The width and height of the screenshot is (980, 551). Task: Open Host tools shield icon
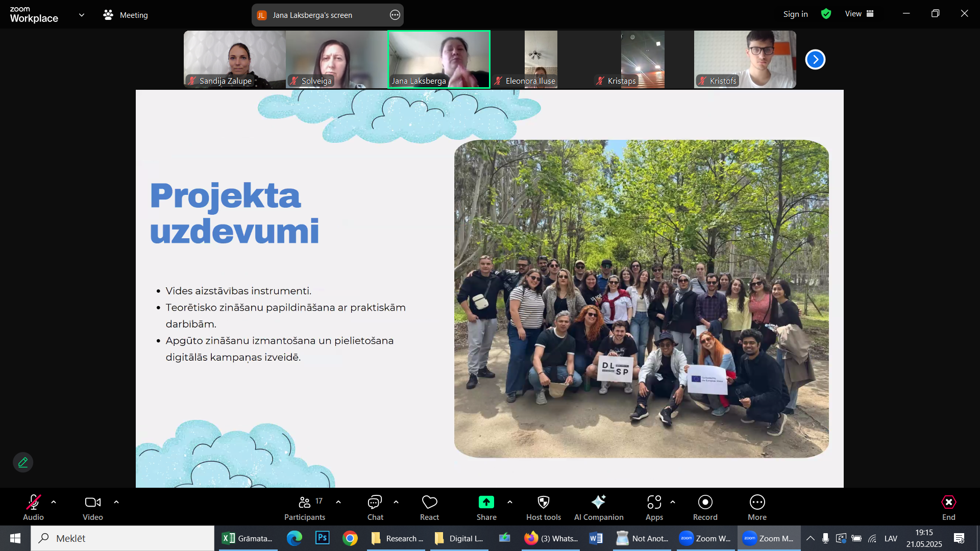[544, 503]
